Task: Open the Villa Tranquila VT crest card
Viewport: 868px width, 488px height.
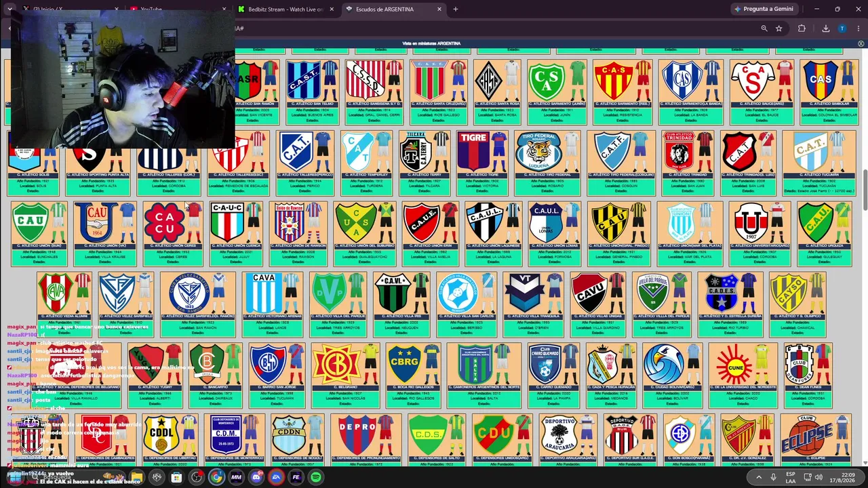Action: click(534, 305)
